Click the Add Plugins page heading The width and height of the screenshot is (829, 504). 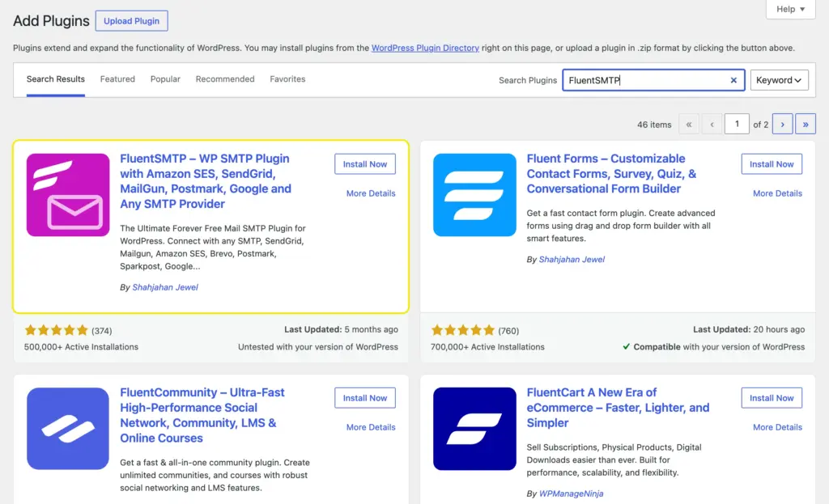click(x=51, y=20)
